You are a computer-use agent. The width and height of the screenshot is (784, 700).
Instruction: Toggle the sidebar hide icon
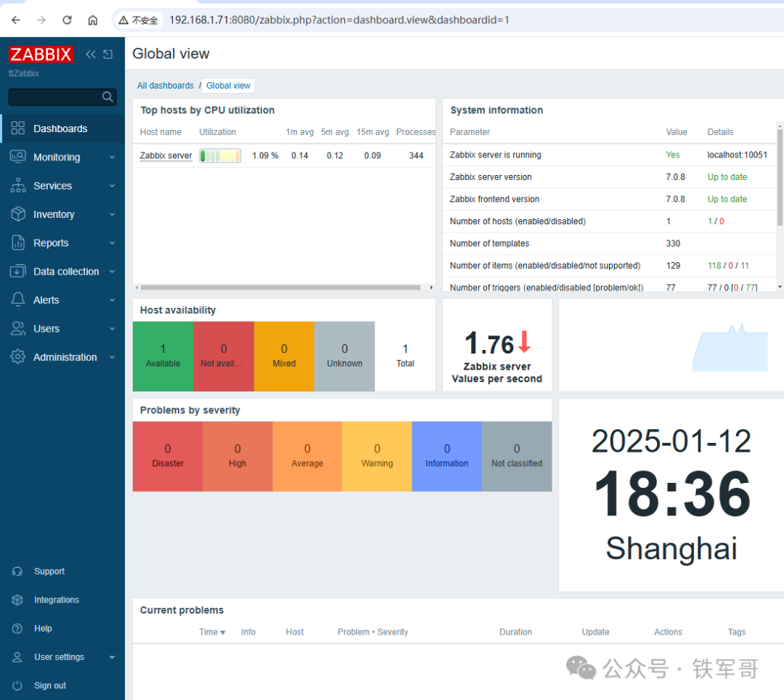coord(108,54)
